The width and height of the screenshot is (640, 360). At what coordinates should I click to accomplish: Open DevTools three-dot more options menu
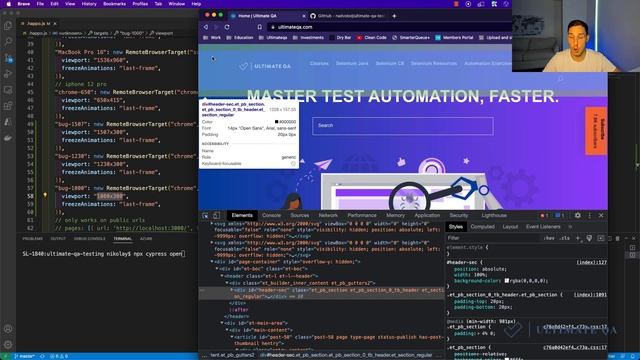click(x=589, y=215)
